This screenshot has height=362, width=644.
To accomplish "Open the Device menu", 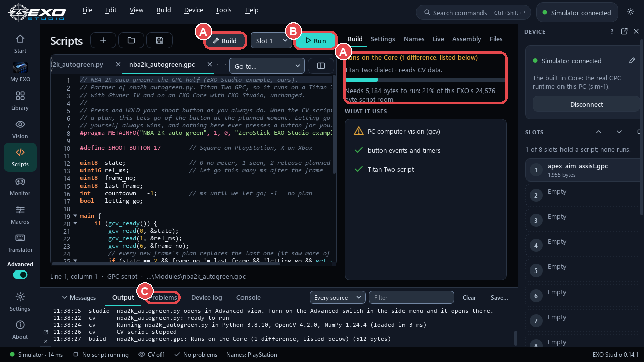I will pyautogui.click(x=194, y=10).
